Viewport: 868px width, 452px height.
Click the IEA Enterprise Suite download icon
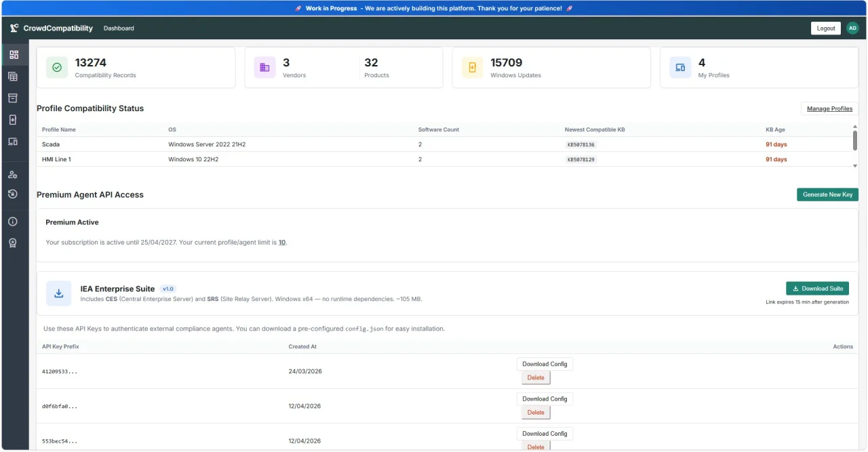(59, 293)
